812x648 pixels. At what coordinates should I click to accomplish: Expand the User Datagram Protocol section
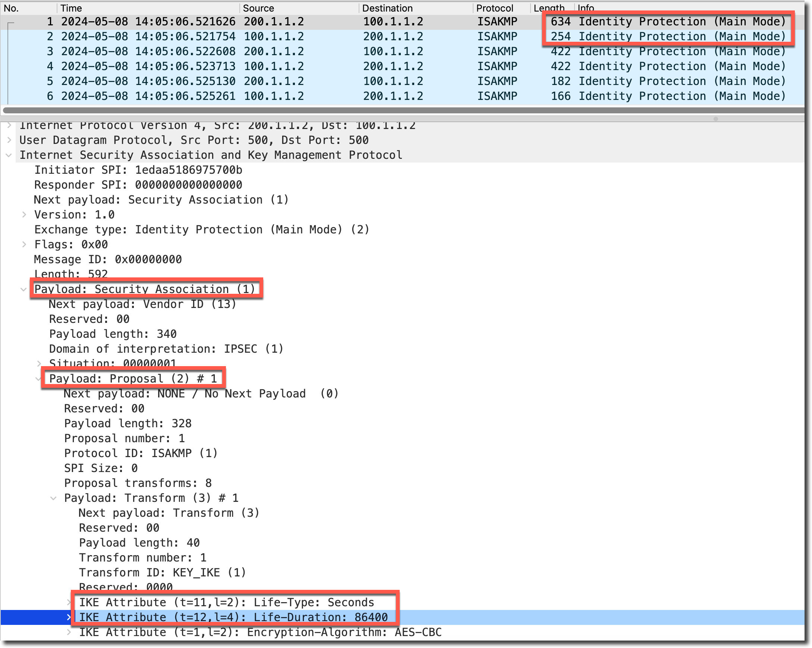coord(9,140)
